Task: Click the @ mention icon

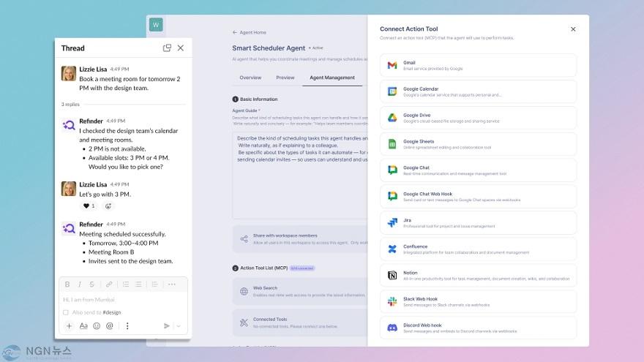Action: 110,326
